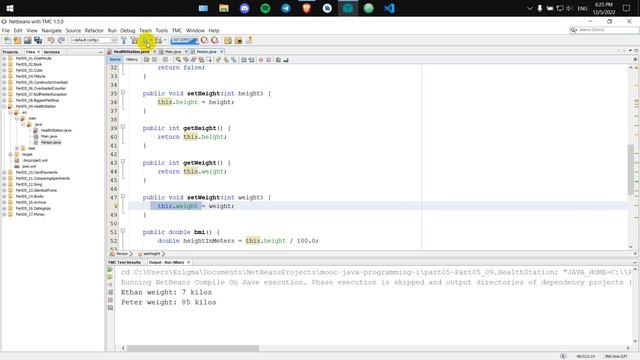
Task: Click line 51 'public double bmi()' code
Action: pos(181,232)
